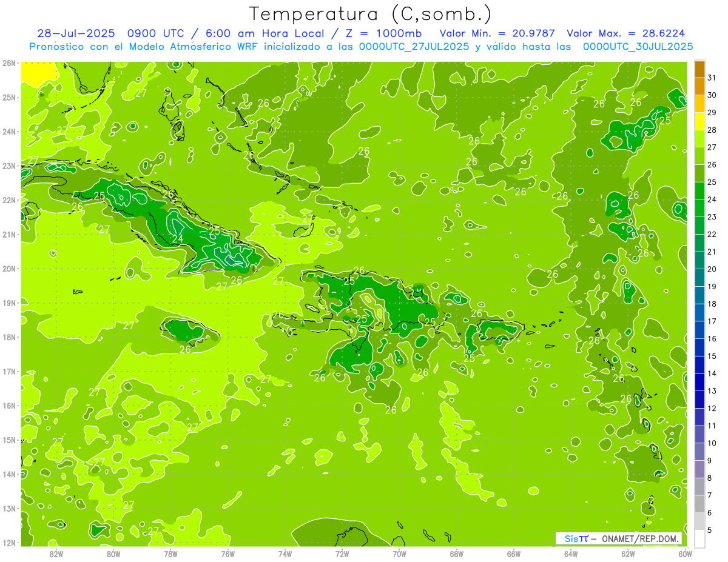728x562 pixels.
Task: Click the lime legend swatch between 27 and 28
Action: 699,138
